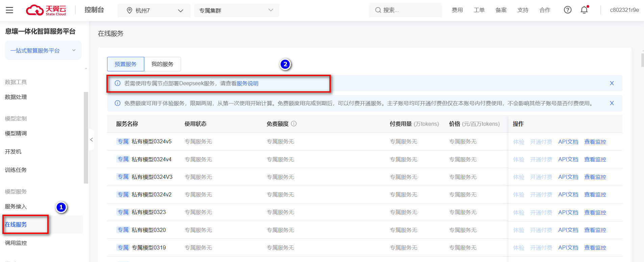Click the 专属模型0319 service name
Image resolution: width=644 pixels, height=262 pixels.
149,247
